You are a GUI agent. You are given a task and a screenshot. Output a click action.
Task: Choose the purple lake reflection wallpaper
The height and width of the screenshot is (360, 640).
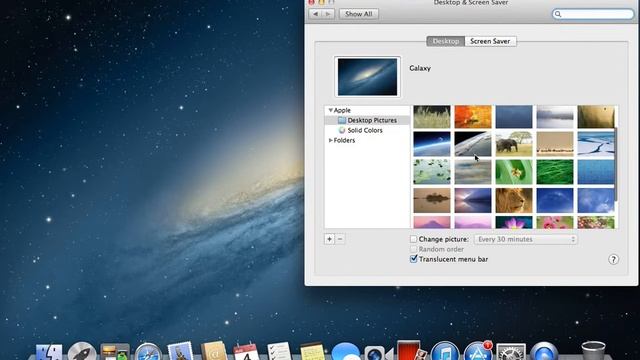click(x=473, y=200)
